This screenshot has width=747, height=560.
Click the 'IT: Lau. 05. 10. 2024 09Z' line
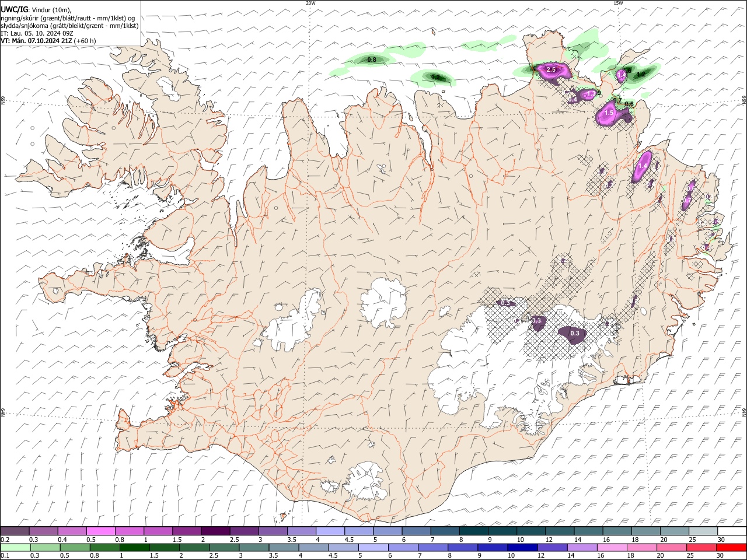coord(37,33)
